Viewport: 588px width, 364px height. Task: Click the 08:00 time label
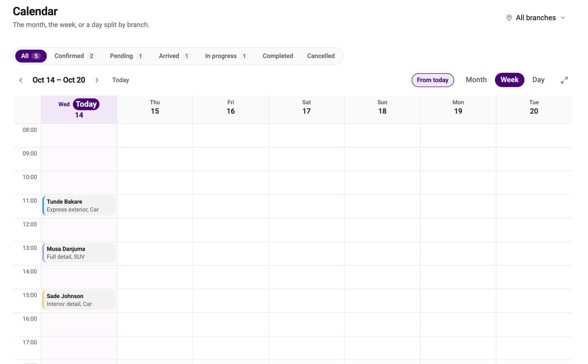pyautogui.click(x=30, y=130)
